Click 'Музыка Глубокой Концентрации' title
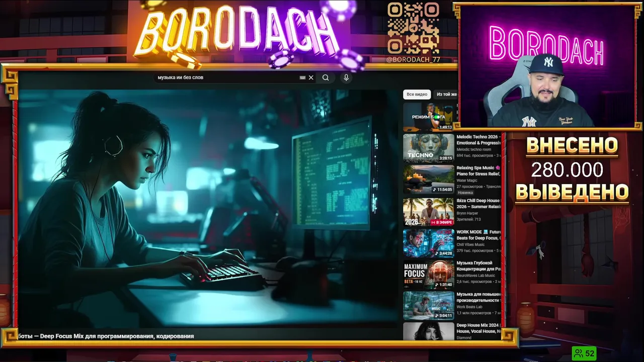 click(479, 266)
